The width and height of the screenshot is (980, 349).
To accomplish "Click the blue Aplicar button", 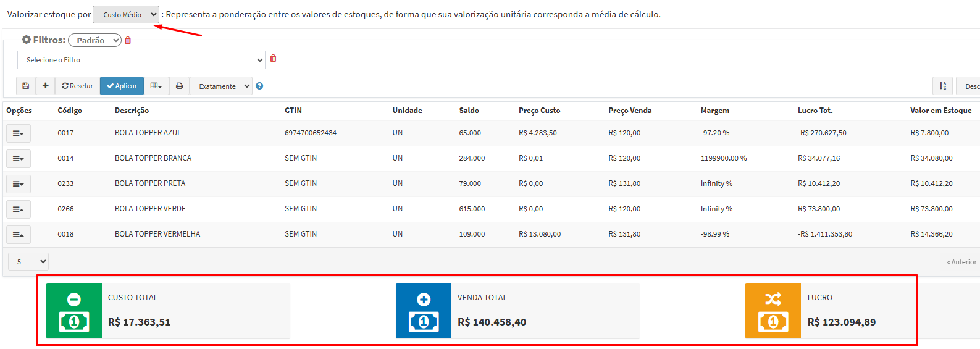I will click(x=122, y=86).
